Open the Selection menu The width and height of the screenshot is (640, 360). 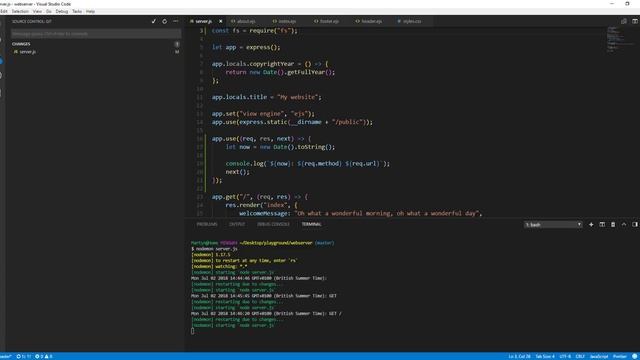click(x=20, y=11)
